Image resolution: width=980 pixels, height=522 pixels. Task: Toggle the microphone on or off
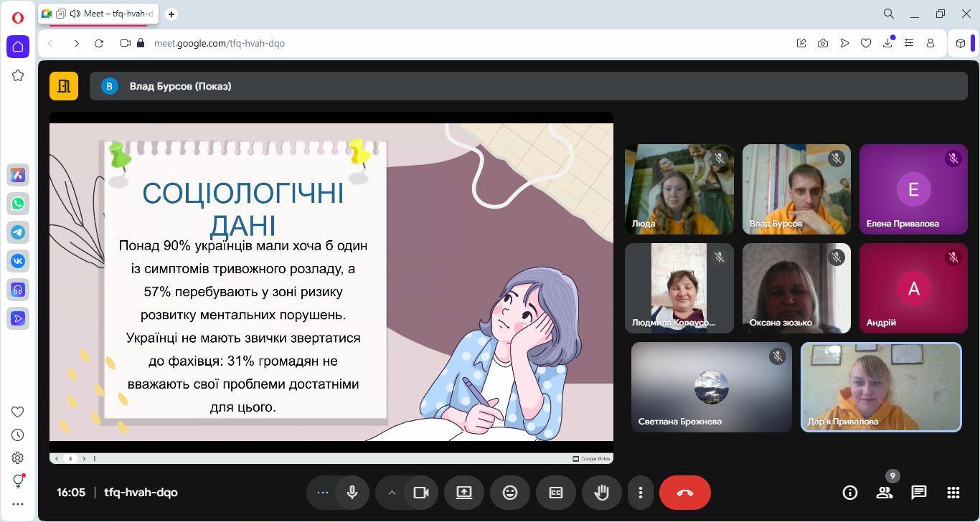[x=352, y=493]
